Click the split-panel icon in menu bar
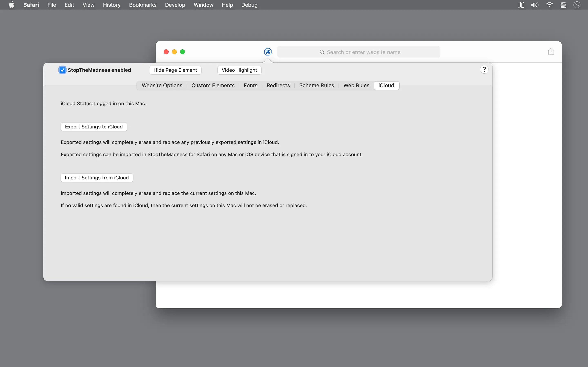Image resolution: width=588 pixels, height=367 pixels. [521, 5]
